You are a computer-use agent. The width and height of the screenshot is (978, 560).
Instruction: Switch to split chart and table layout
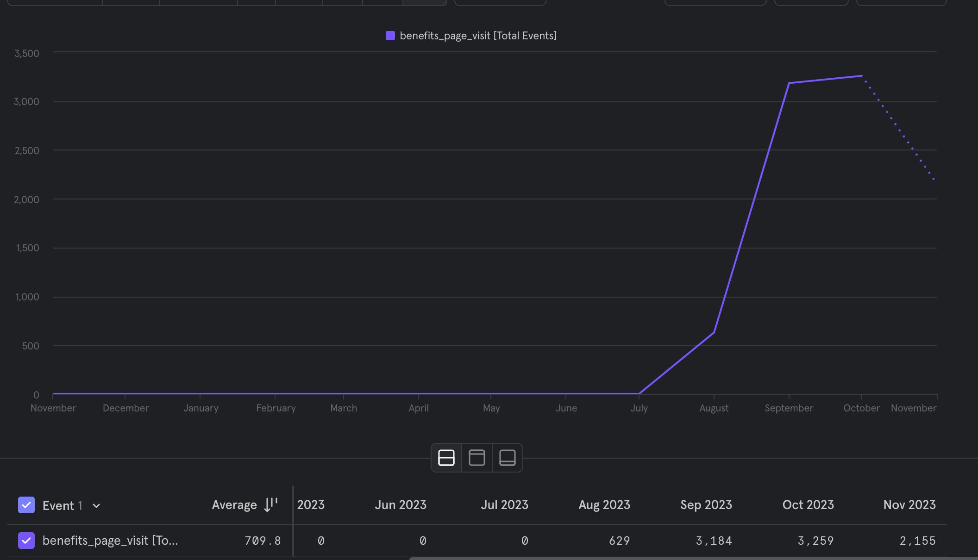[x=446, y=458]
